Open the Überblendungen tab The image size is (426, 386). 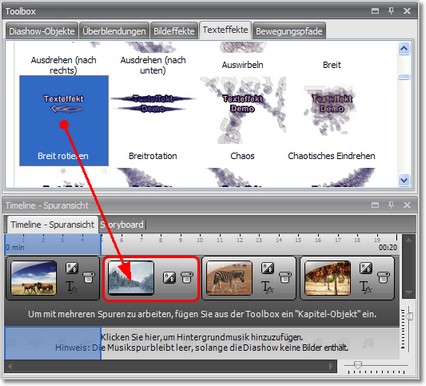(114, 31)
